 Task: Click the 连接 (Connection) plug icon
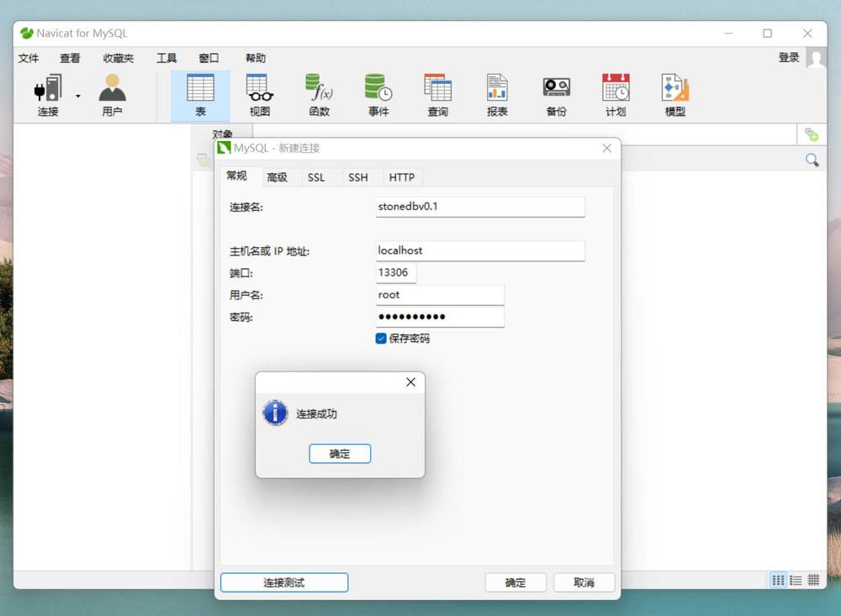48,89
